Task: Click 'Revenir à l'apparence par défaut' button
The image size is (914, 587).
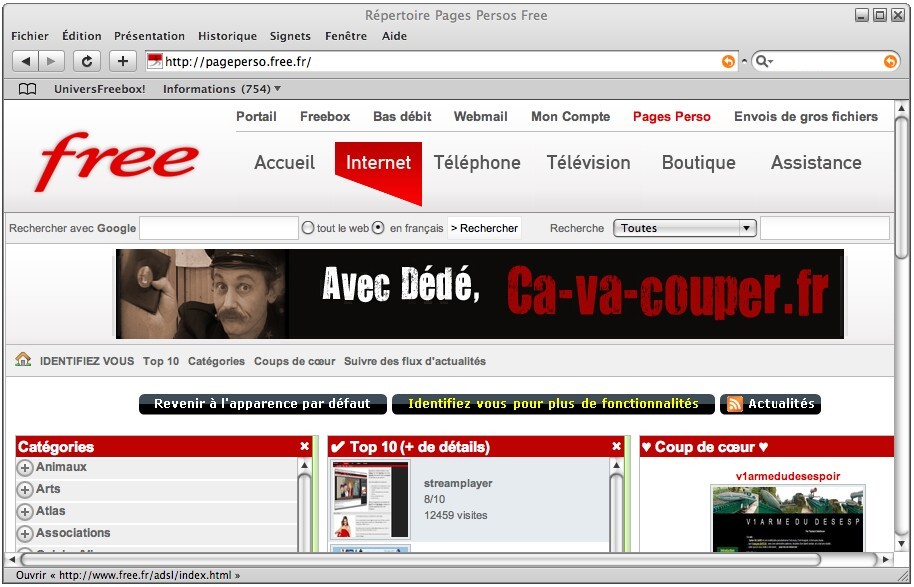Action: [262, 404]
